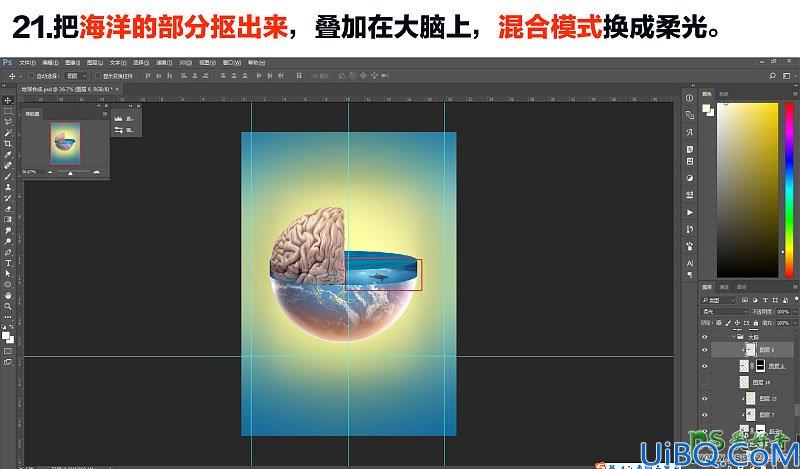Open the 图像 (Image) menu
The image size is (800, 469).
pos(72,63)
